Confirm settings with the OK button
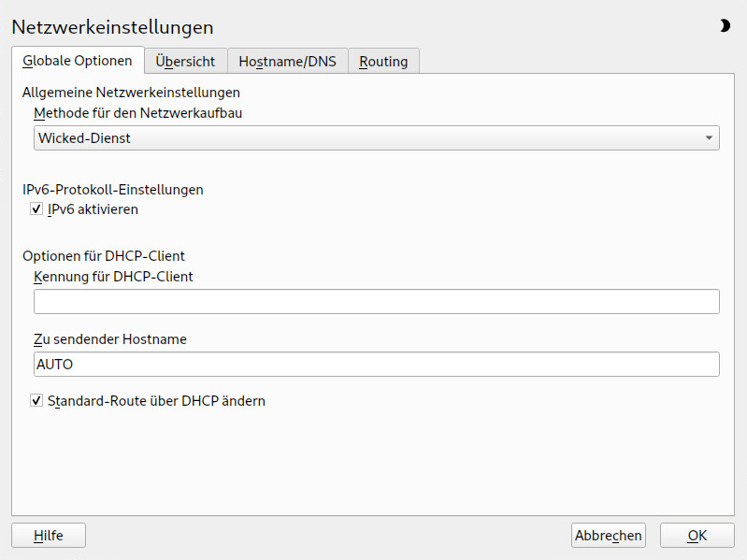This screenshot has height=560, width=747. coord(697,536)
